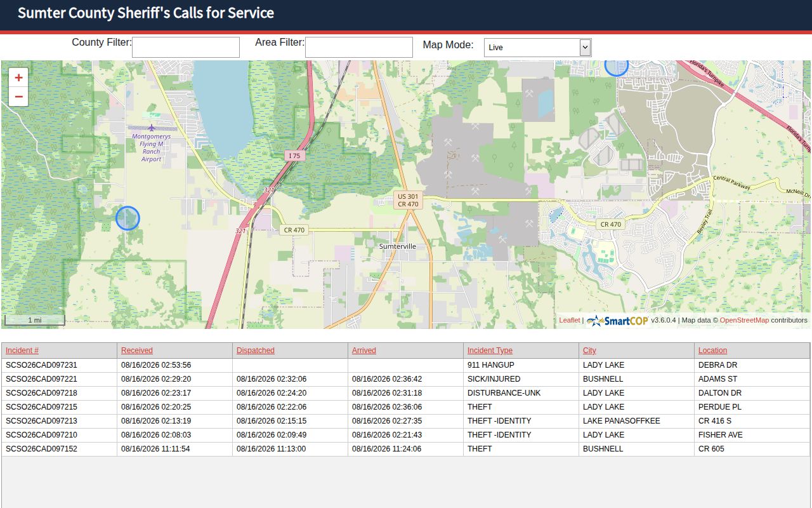
Task: Select the incident marker west of I 75
Action: 128,218
